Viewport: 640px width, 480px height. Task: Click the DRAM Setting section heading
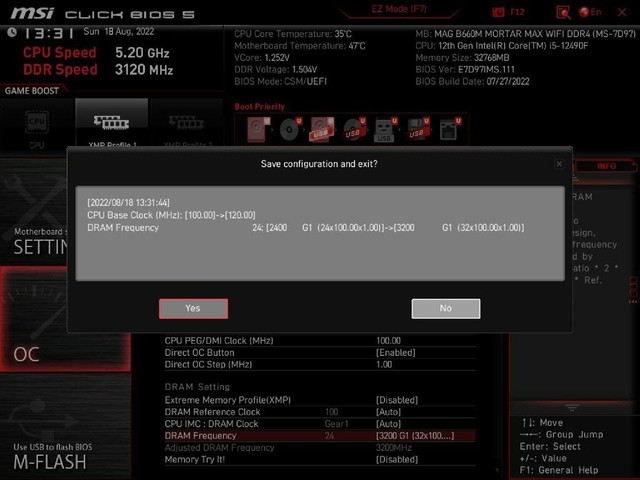[x=197, y=387]
